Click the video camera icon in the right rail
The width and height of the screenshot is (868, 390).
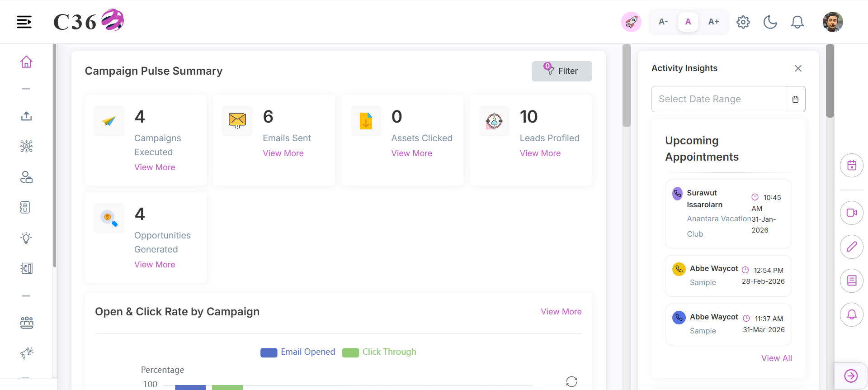pyautogui.click(x=852, y=213)
